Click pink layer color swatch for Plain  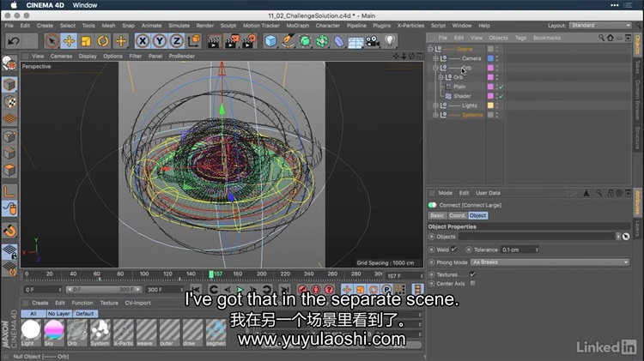point(490,87)
